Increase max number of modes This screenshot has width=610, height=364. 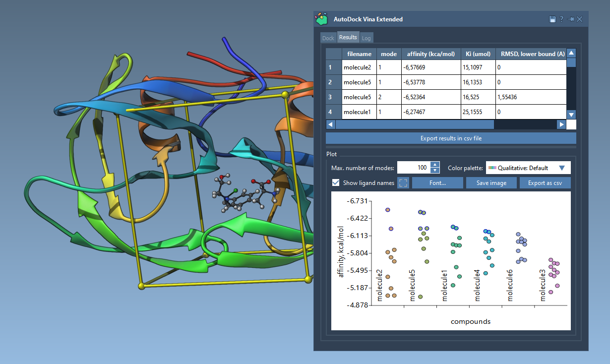click(435, 165)
